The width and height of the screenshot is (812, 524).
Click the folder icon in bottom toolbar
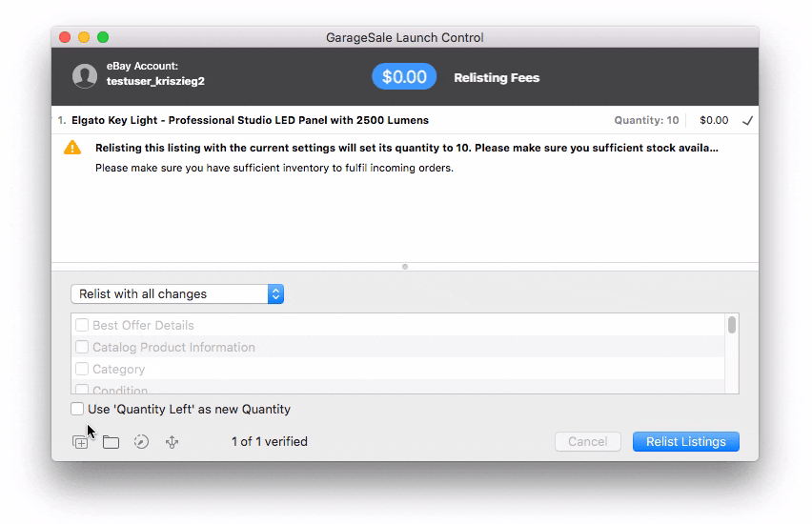[x=112, y=442]
